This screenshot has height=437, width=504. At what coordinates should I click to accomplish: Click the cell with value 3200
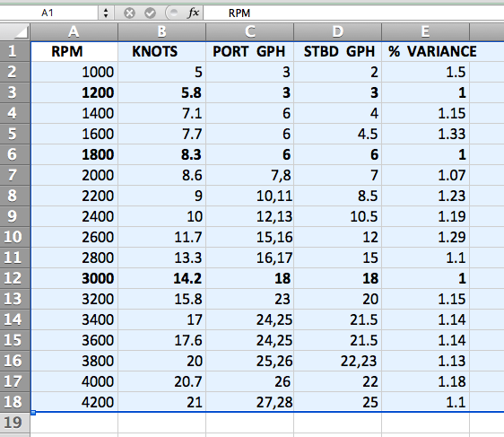74,299
